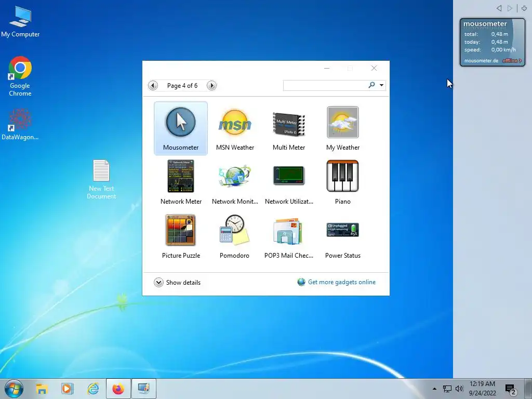
Task: Open Google Chrome desktop shortcut
Action: point(20,76)
